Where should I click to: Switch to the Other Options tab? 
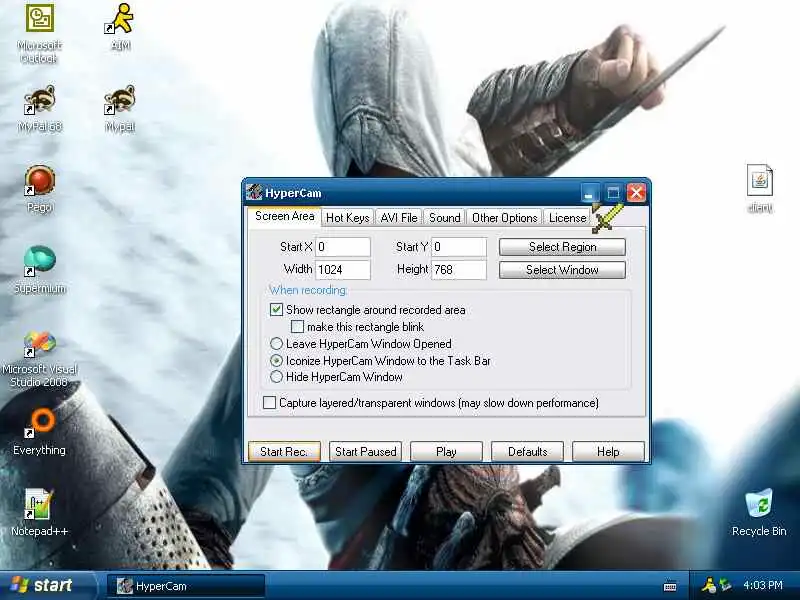click(x=505, y=218)
